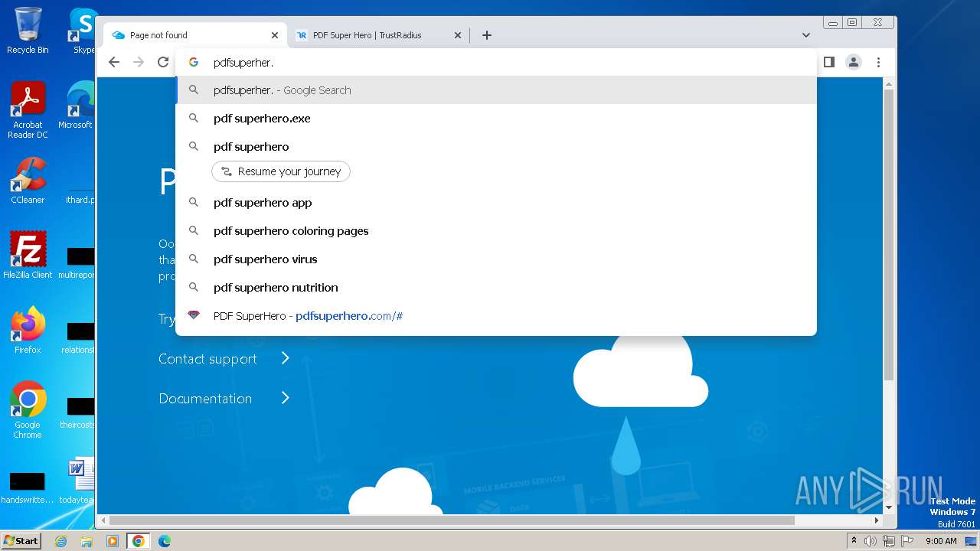Open Skype desktop icon
This screenshot has height=551, width=980.
(x=83, y=31)
